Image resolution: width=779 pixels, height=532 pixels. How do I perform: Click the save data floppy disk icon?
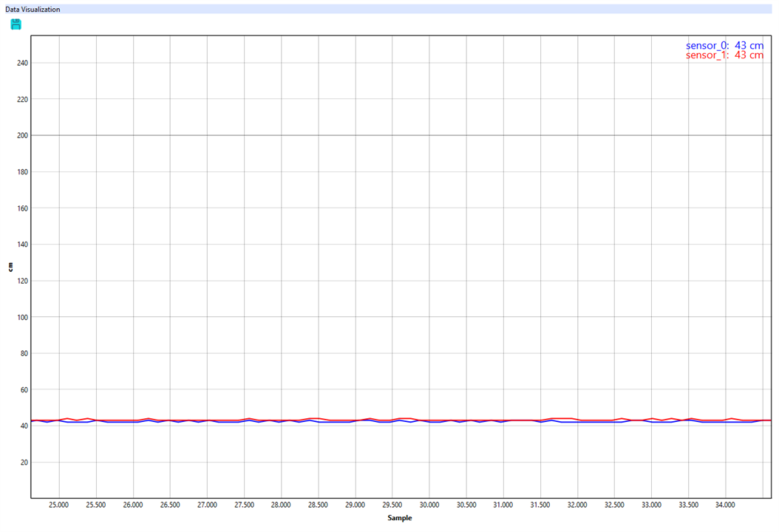pos(16,24)
